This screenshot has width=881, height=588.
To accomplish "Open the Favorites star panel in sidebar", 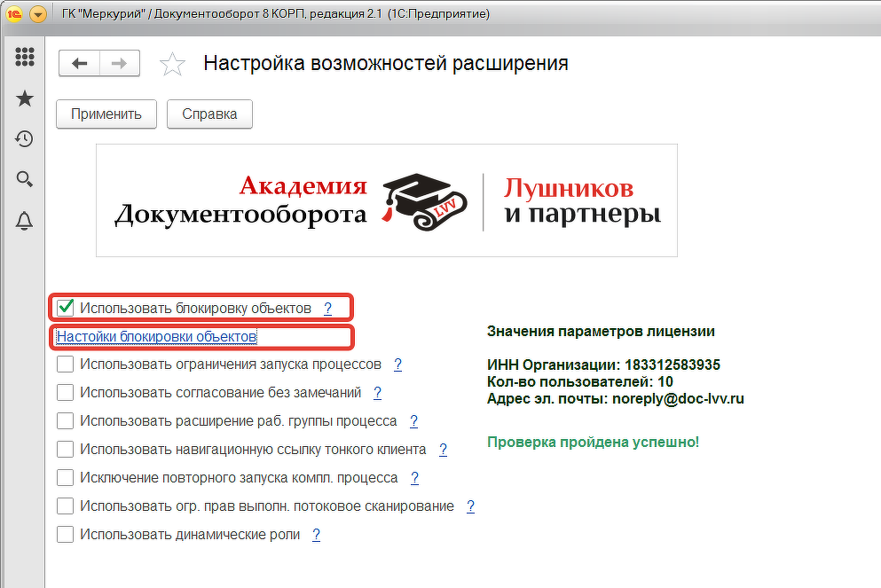I will point(24,98).
